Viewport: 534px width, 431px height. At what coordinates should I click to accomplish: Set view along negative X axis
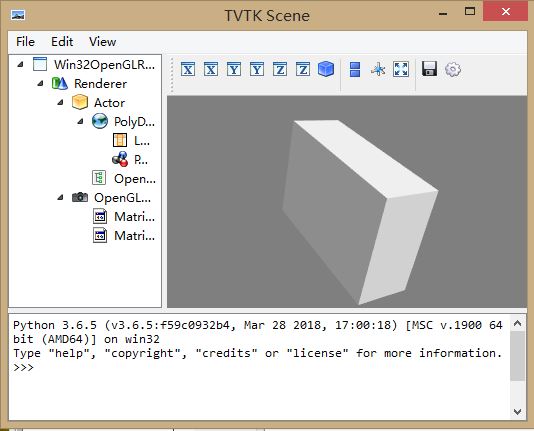[x=211, y=69]
